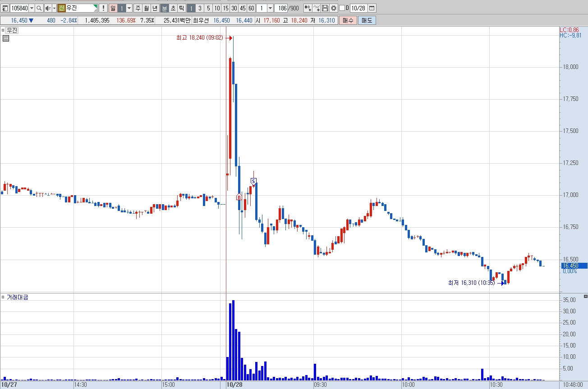Expand the custom interval dropdown
The width and height of the screenshot is (588, 389).
[270, 8]
